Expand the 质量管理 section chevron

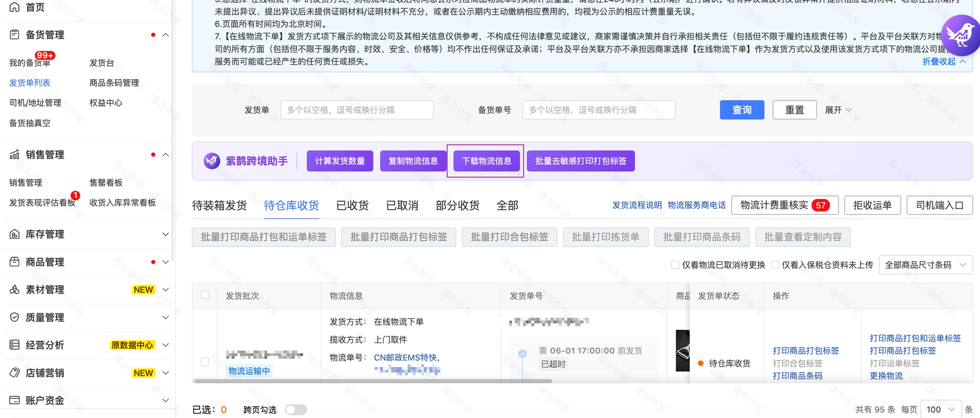click(165, 317)
